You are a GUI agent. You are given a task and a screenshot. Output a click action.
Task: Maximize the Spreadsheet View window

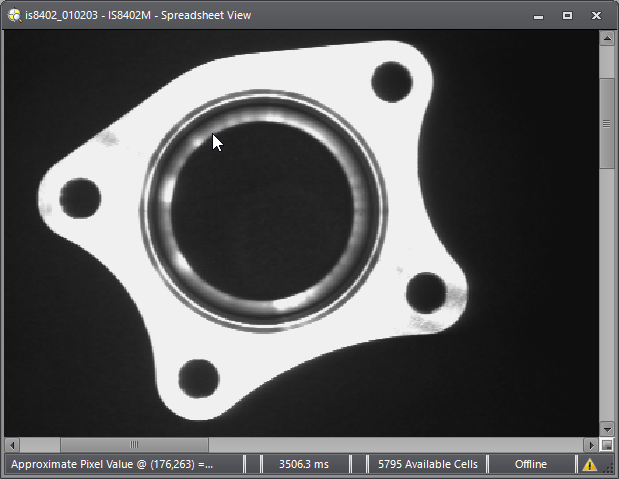coord(567,15)
